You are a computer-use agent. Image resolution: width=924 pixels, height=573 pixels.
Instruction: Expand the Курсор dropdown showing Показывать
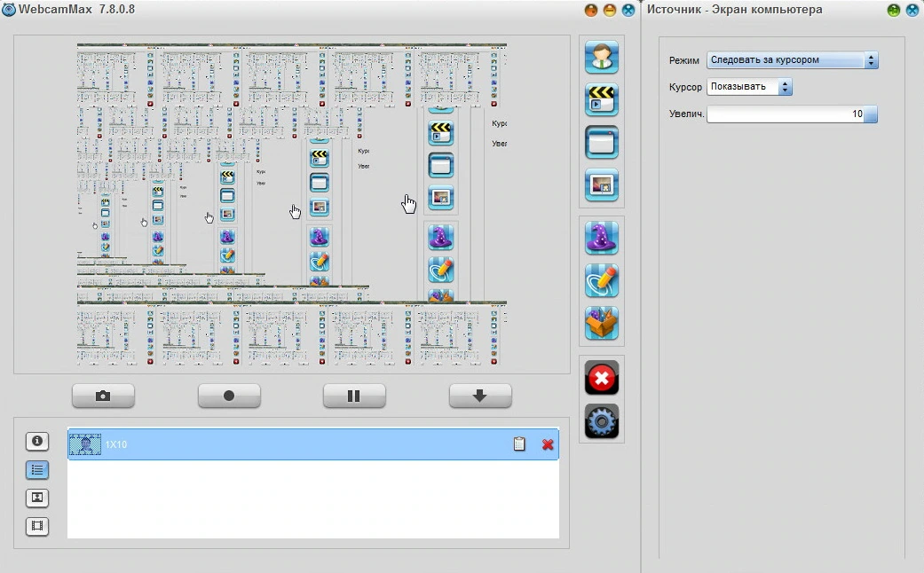(749, 87)
